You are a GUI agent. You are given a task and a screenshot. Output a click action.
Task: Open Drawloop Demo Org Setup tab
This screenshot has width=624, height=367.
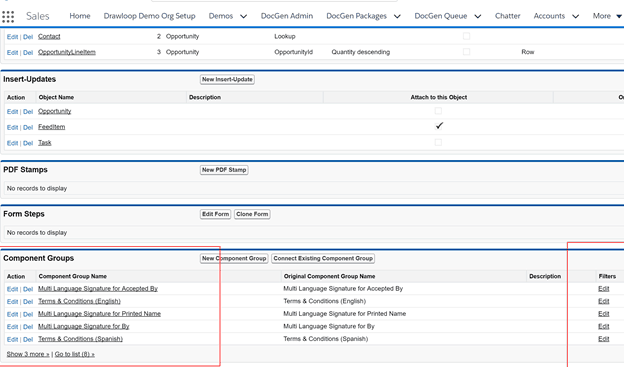click(149, 16)
